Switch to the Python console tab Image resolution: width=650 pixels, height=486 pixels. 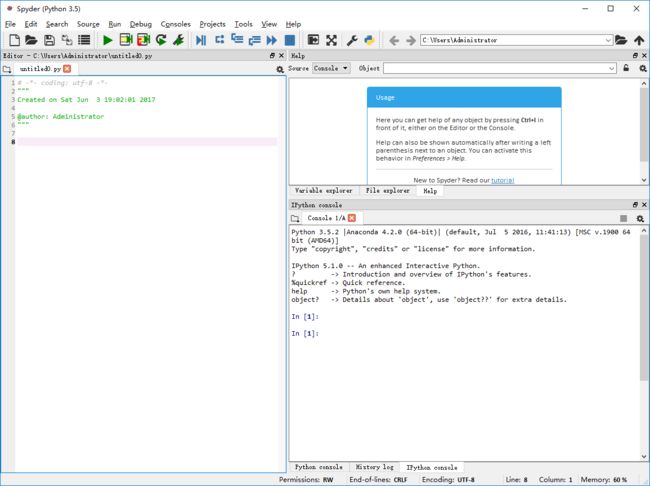pyautogui.click(x=318, y=467)
